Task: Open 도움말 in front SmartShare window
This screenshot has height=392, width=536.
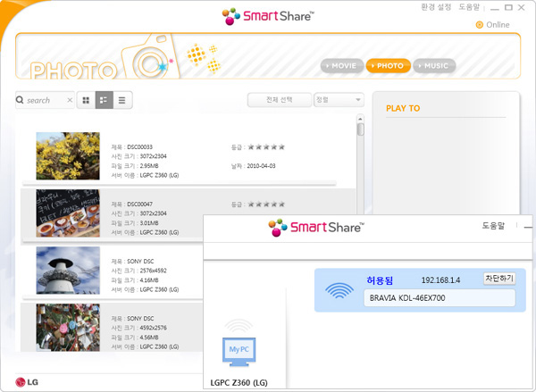Action: pyautogui.click(x=493, y=226)
